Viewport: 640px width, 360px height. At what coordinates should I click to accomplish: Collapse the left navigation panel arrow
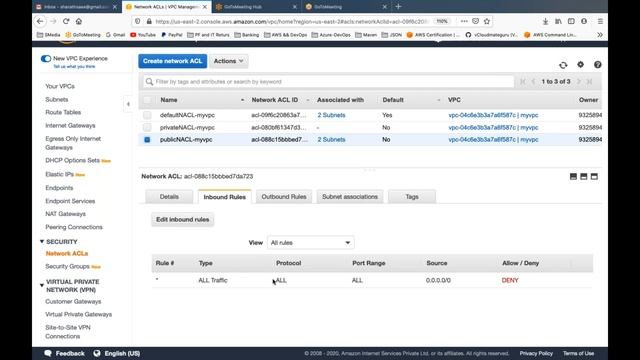128,104
